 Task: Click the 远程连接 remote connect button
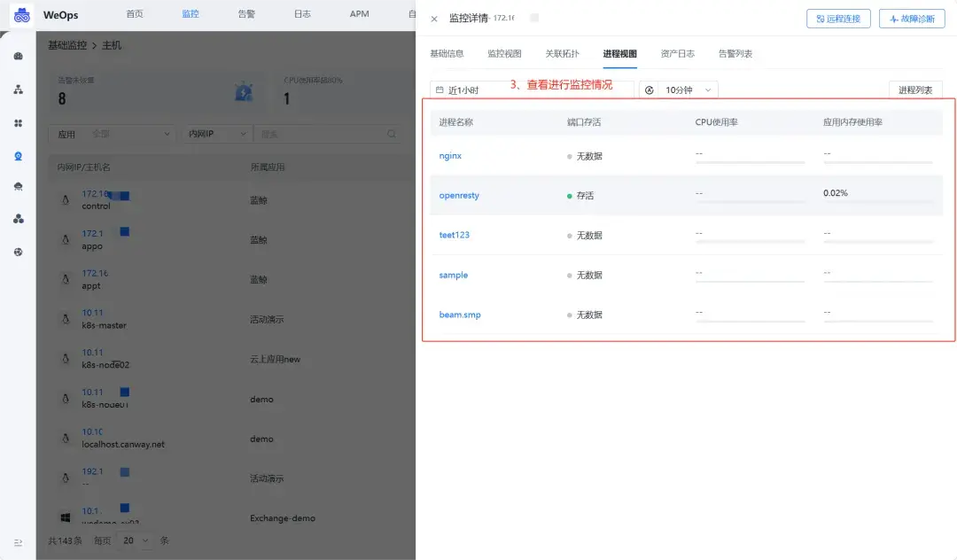point(836,18)
